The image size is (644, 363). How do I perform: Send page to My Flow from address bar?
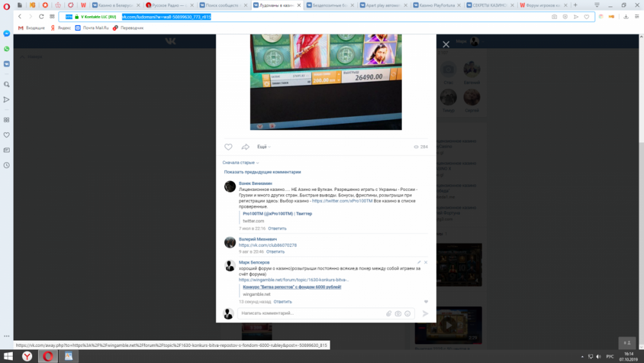(x=576, y=17)
